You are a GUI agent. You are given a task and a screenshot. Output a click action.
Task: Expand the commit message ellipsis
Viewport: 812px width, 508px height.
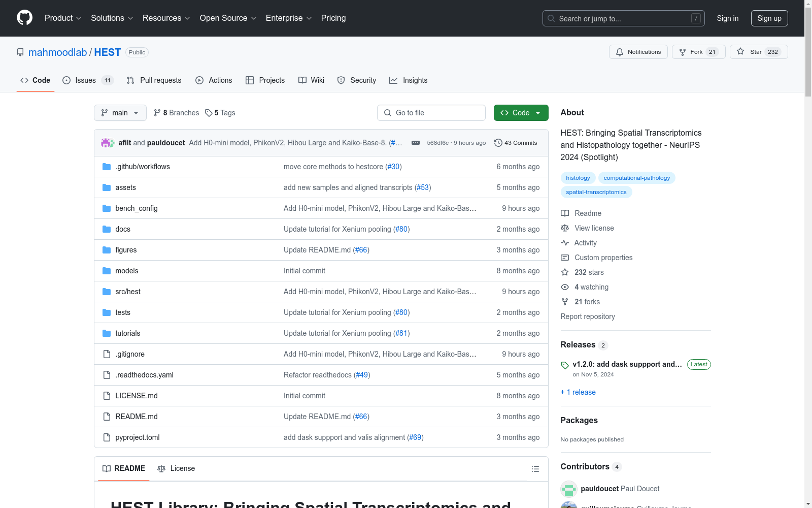[x=416, y=143]
